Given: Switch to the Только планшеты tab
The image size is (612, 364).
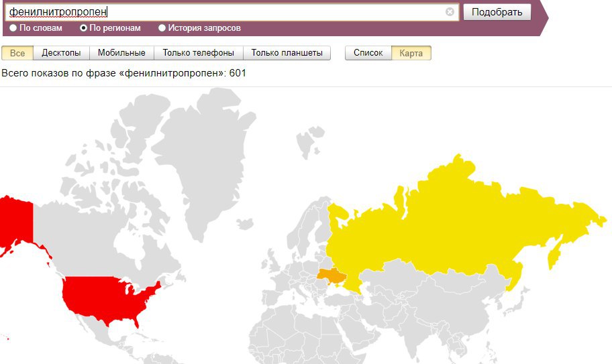Looking at the screenshot, I should pyautogui.click(x=287, y=53).
